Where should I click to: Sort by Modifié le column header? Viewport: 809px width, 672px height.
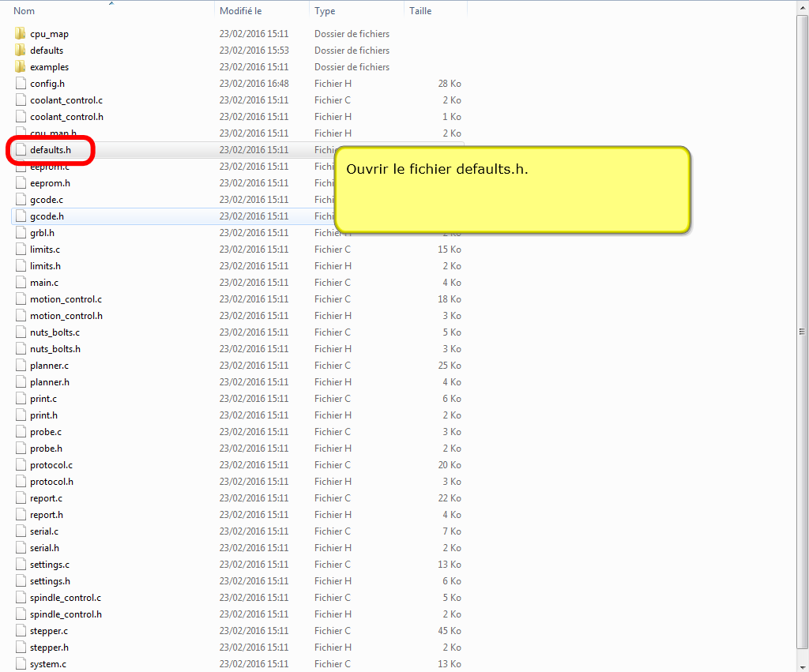coord(241,11)
